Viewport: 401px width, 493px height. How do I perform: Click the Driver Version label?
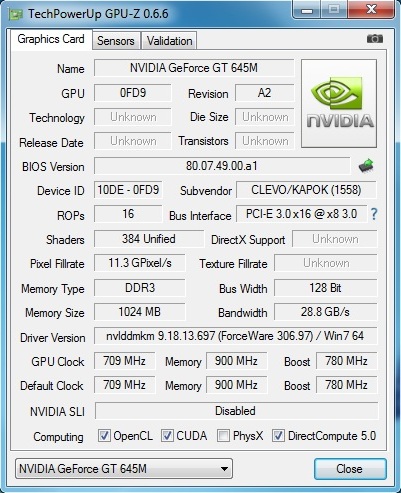coord(53,338)
